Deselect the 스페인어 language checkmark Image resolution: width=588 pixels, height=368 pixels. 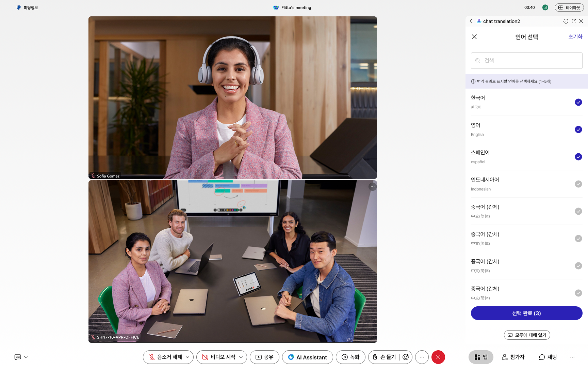click(x=578, y=157)
